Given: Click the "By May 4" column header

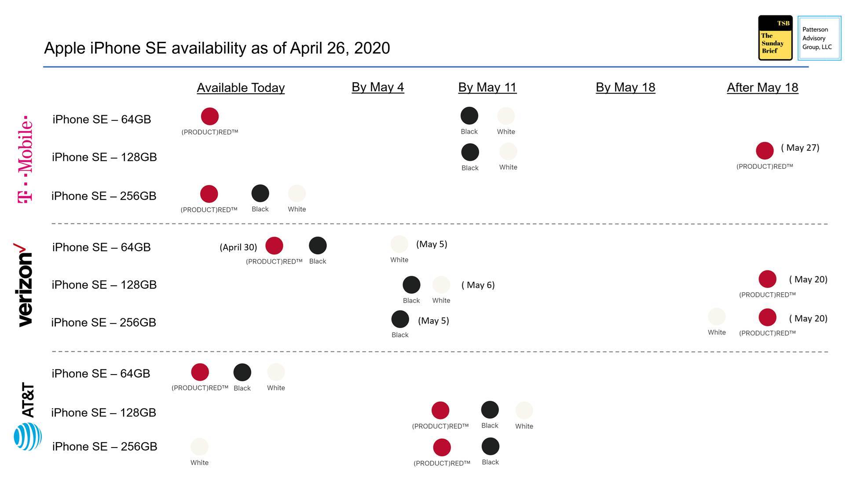Looking at the screenshot, I should [377, 87].
